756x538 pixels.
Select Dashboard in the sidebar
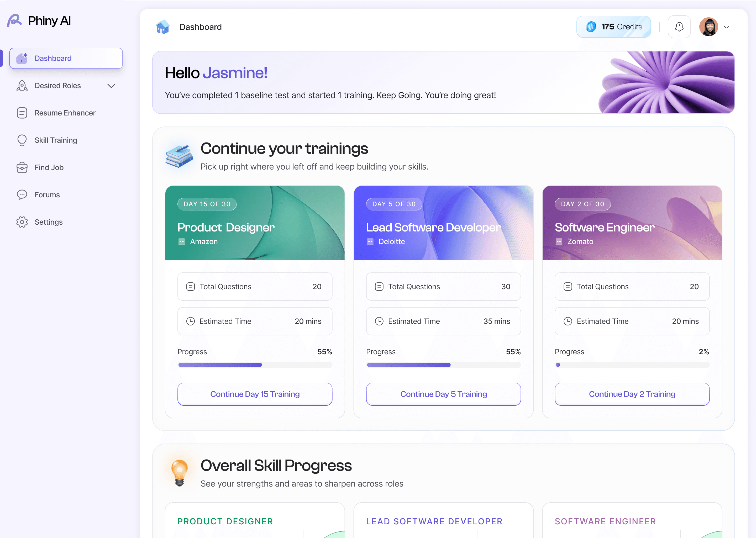66,58
